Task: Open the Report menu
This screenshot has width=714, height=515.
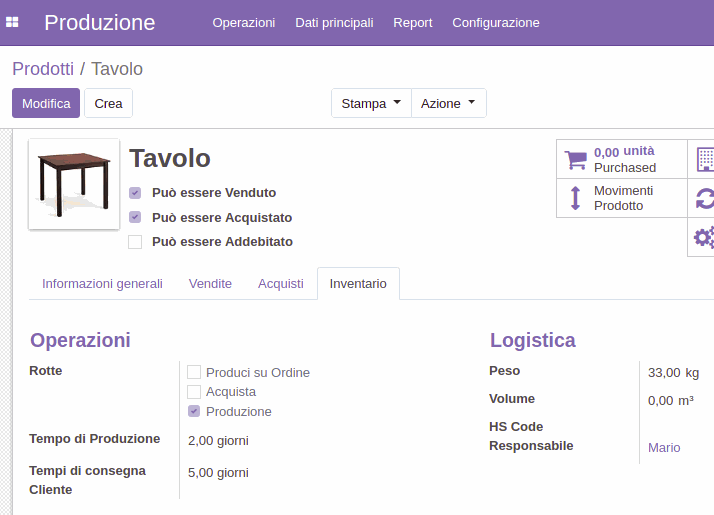Action: 413,23
